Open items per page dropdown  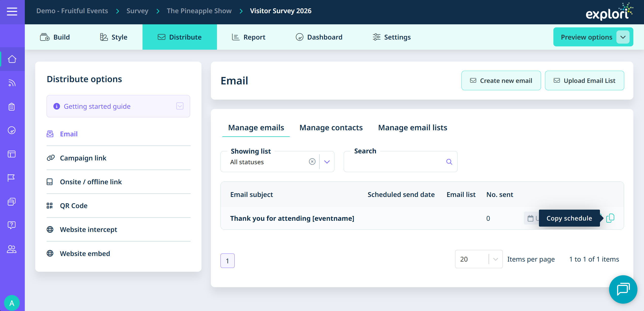(495, 259)
